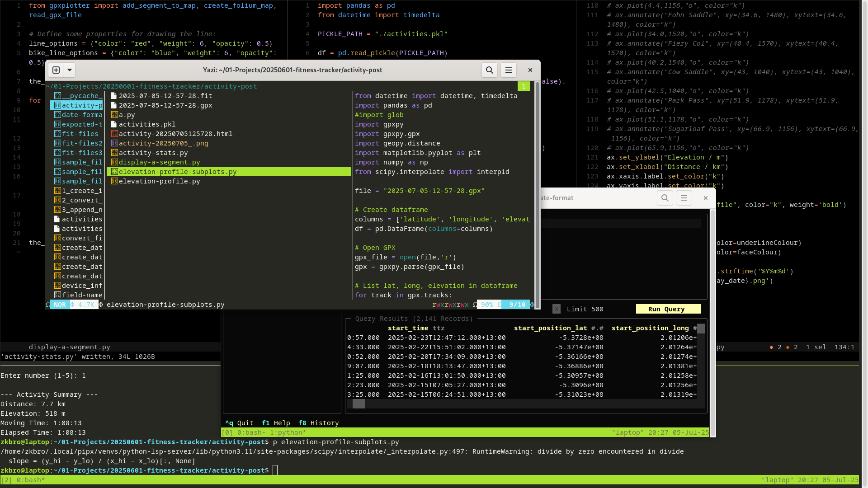The width and height of the screenshot is (868, 488).
Task: Open hamburger menu in Yazi window
Action: click(x=508, y=70)
